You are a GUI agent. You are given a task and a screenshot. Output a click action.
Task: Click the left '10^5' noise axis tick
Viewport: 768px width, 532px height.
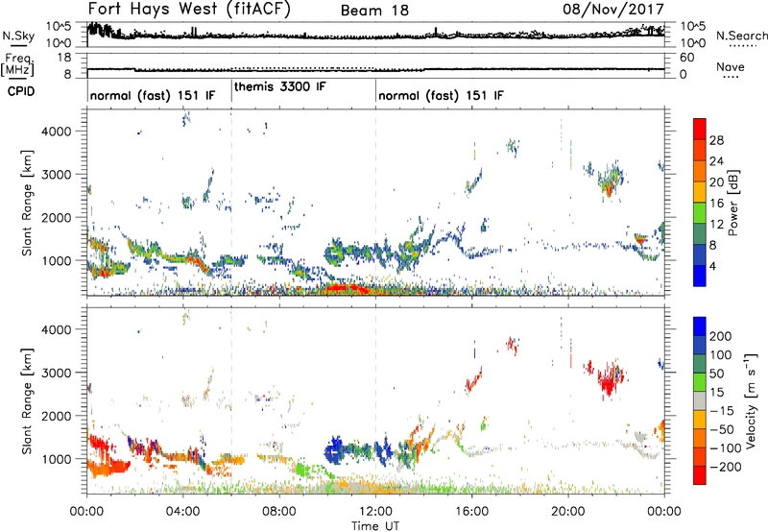click(58, 27)
